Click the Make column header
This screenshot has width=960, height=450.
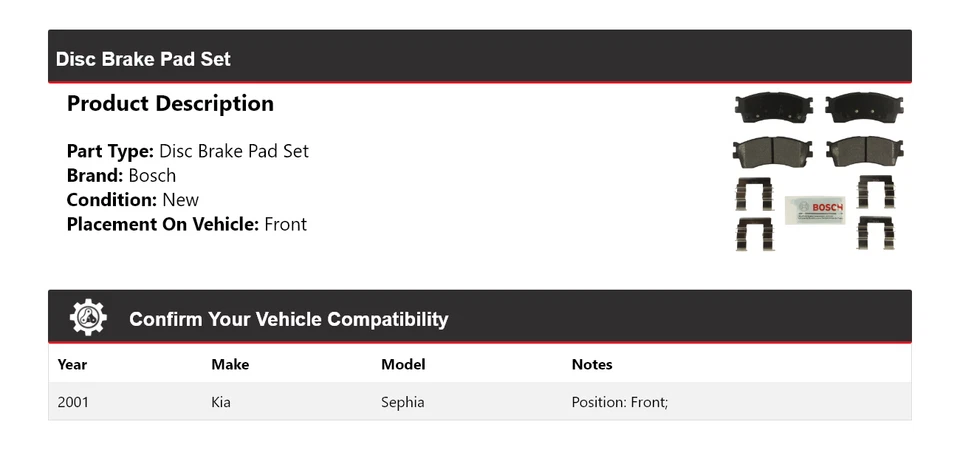coord(230,364)
